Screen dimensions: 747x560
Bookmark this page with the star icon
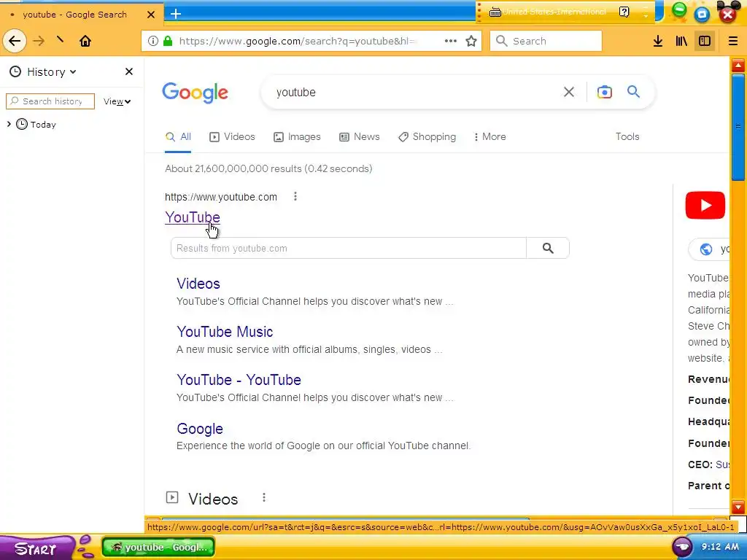471,41
